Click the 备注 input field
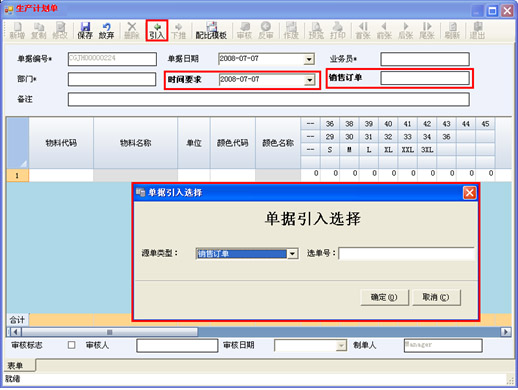518x390 pixels. [269, 100]
